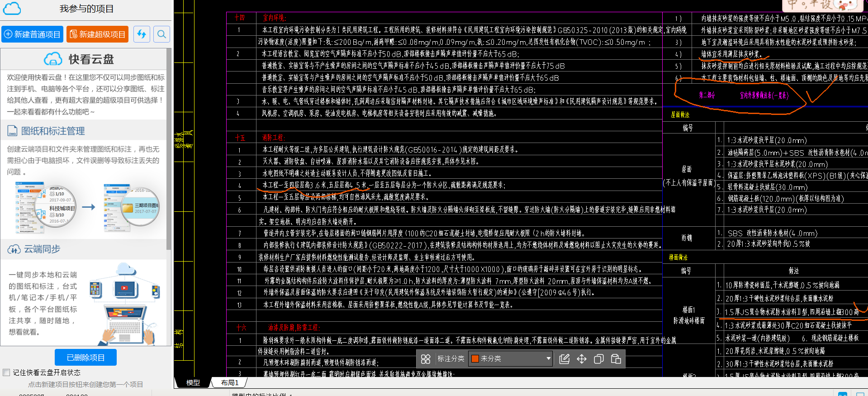The image size is (868, 396).
Task: Click the 快看云盘 cloud drive logo
Action: pyautogui.click(x=79, y=59)
